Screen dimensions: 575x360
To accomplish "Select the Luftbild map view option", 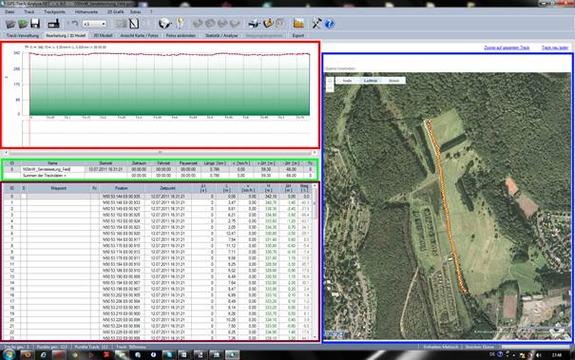I will (x=370, y=81).
